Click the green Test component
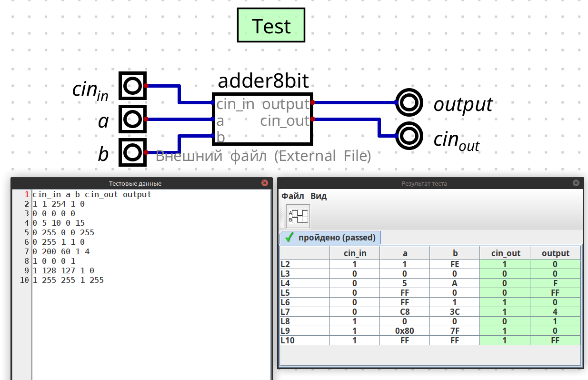The width and height of the screenshot is (588, 380). click(271, 25)
